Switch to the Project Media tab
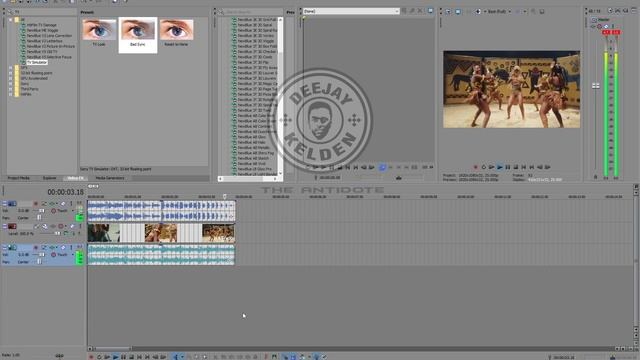The width and height of the screenshot is (640, 360). 19,178
